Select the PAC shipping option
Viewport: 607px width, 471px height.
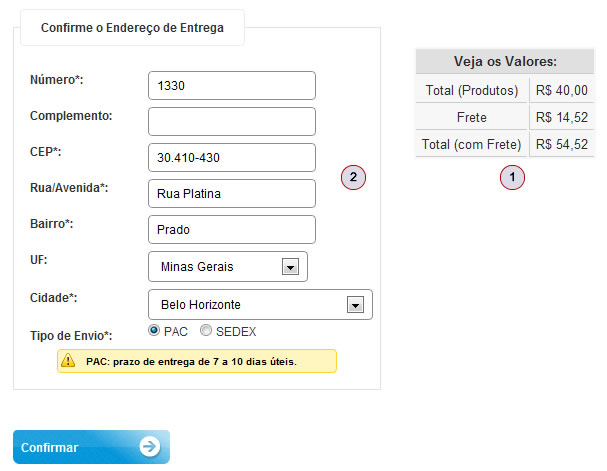pos(154,330)
